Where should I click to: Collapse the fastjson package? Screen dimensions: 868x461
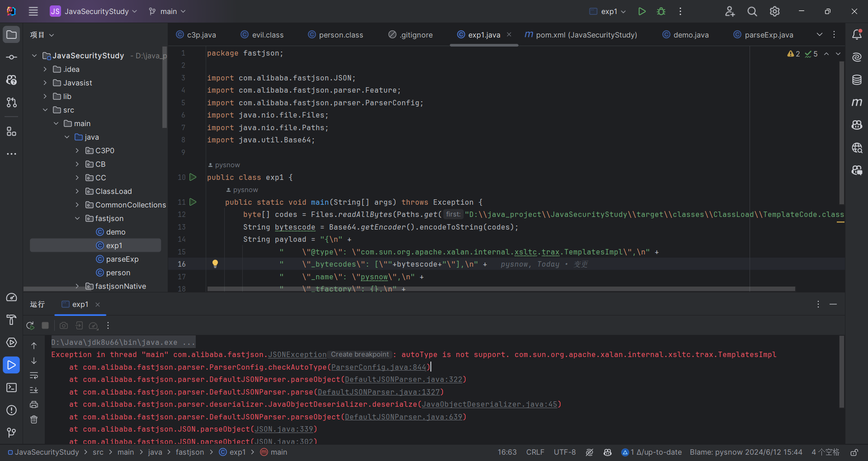click(77, 218)
